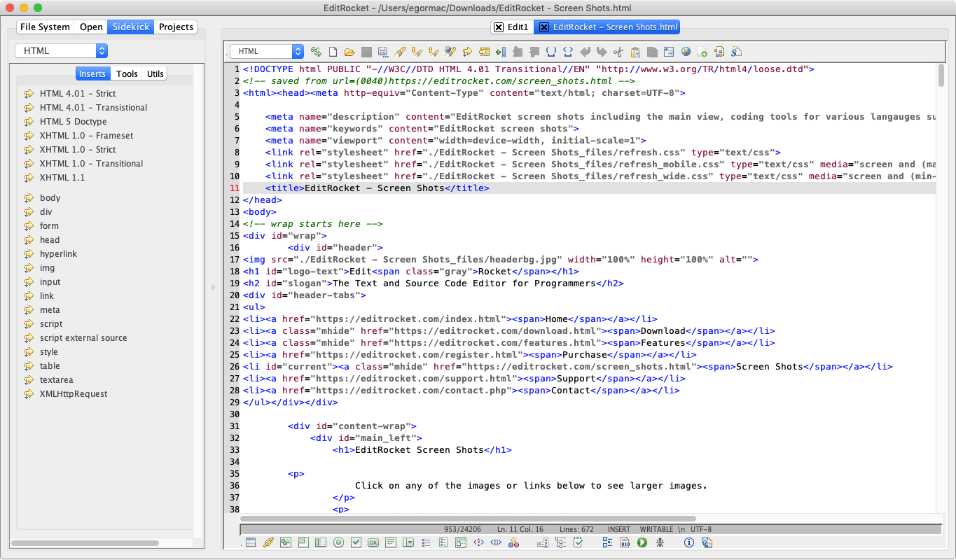Viewport: 956px width, 560px height.
Task: Click the blue info icon
Action: pyautogui.click(x=688, y=542)
